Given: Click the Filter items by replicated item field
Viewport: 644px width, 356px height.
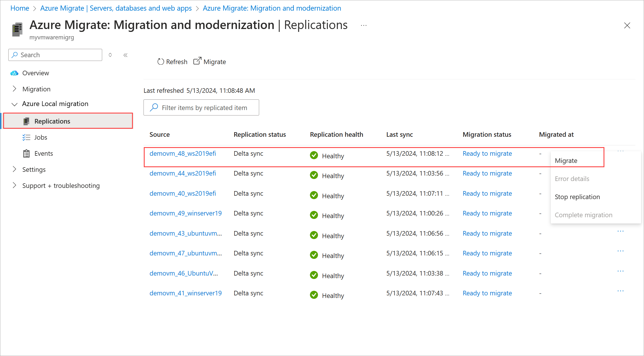Looking at the screenshot, I should (201, 107).
